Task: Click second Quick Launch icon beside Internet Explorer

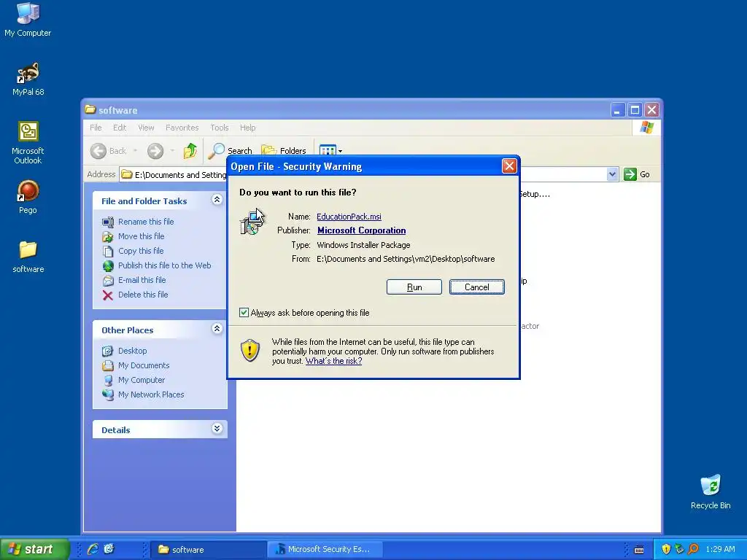Action: [109, 549]
